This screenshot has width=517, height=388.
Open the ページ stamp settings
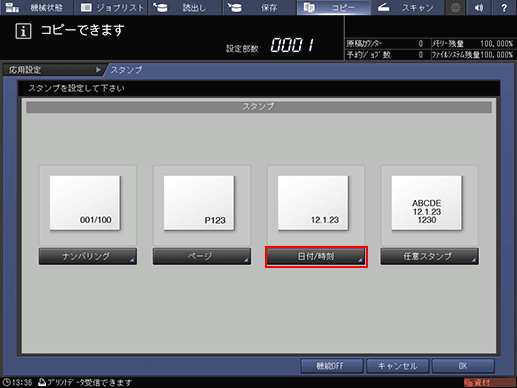point(202,256)
